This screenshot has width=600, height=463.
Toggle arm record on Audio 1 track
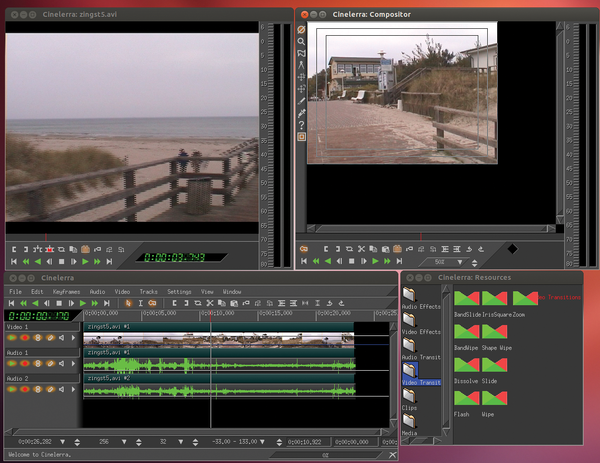tap(25, 364)
